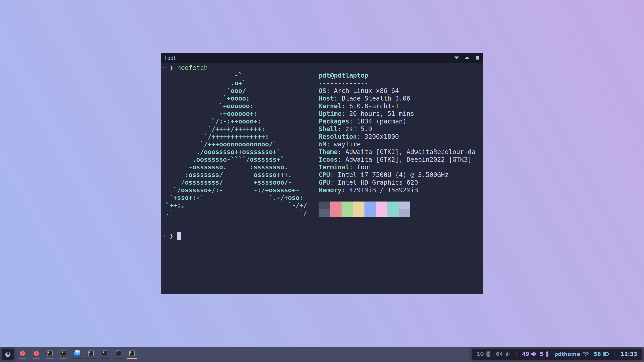Image resolution: width=644 pixels, height=362 pixels.
Task: Click the terminal cursor at the empty prompt
Action: (x=179, y=236)
